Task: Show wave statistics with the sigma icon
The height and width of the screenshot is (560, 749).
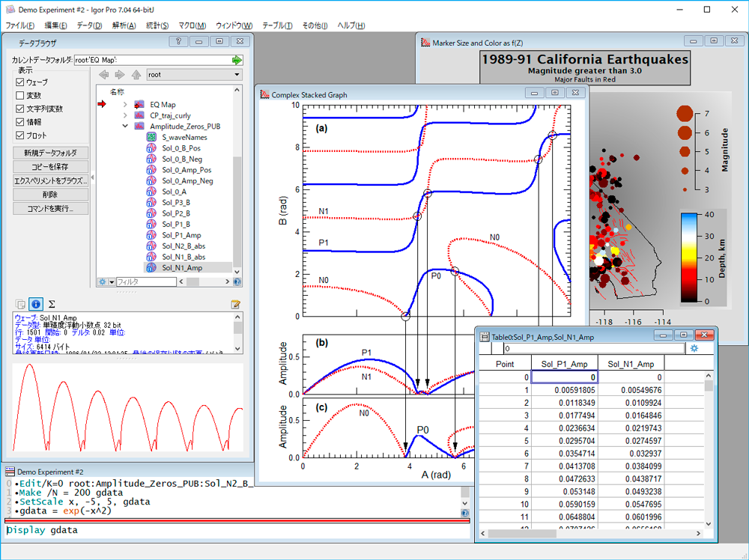Action: (52, 304)
